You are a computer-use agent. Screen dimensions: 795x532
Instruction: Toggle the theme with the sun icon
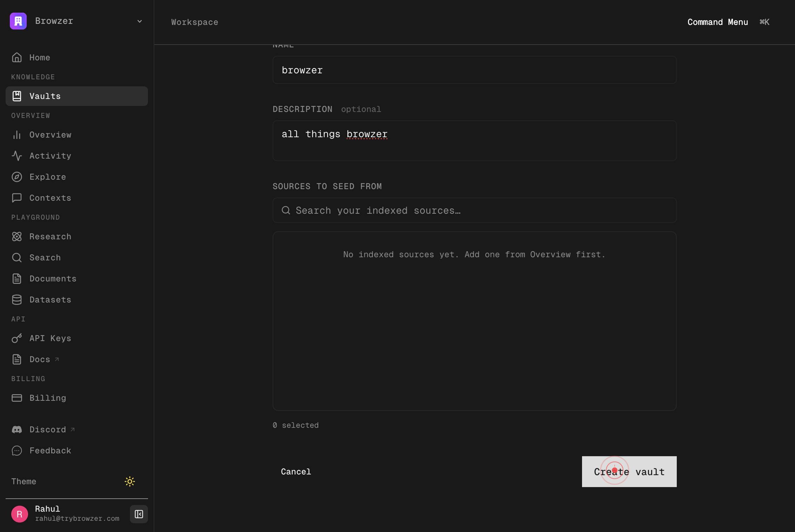click(130, 481)
